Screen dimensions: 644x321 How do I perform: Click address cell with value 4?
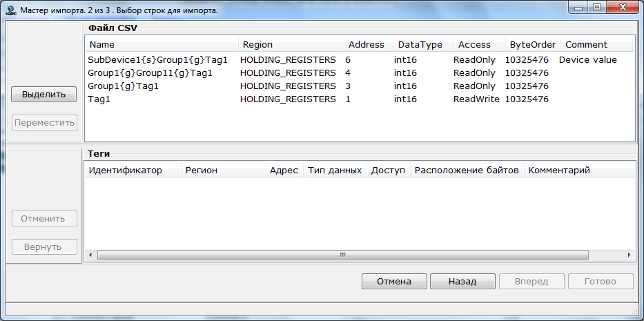point(348,73)
